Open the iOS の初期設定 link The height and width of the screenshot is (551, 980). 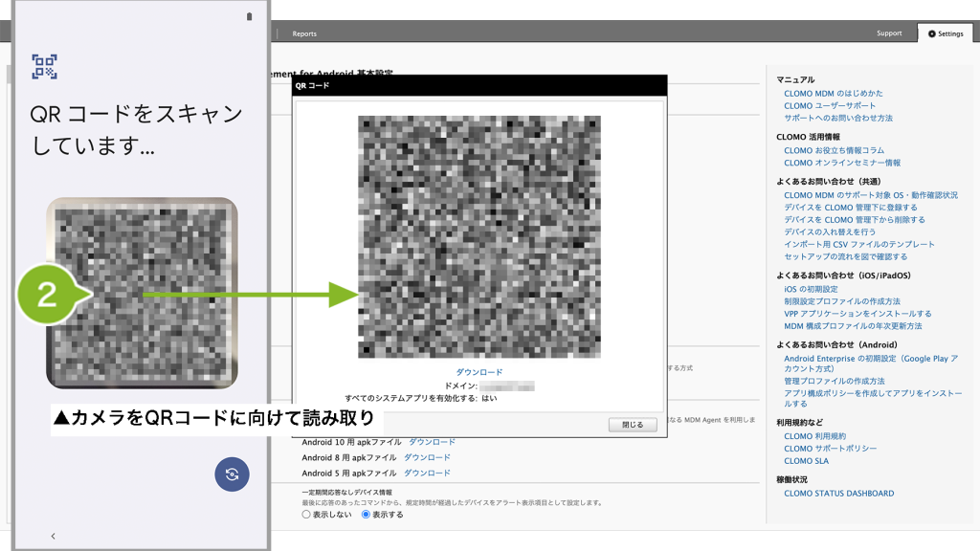812,289
